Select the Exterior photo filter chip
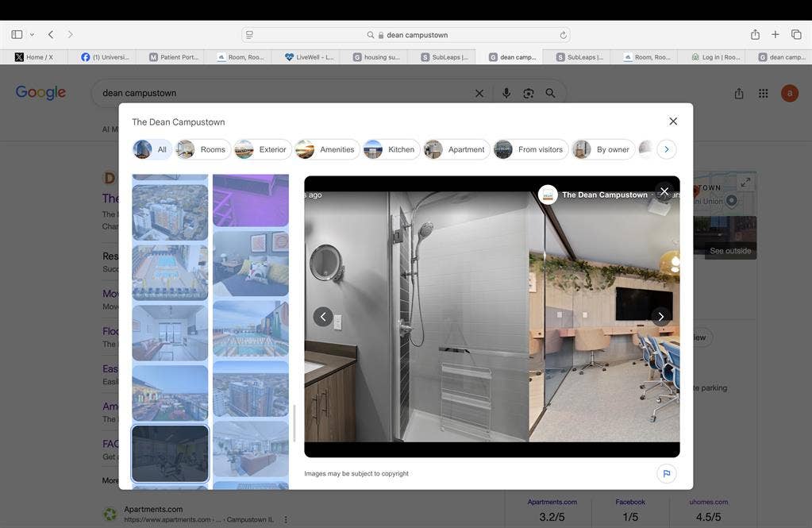The image size is (812, 528). (x=263, y=149)
